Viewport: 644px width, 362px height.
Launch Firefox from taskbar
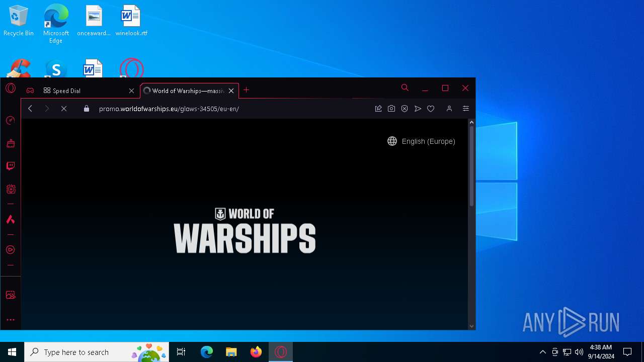[256, 352]
